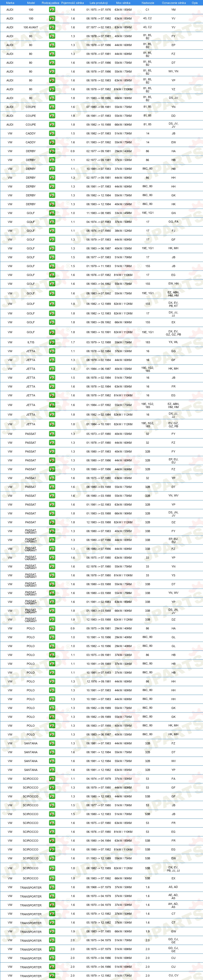This screenshot has width=203, height=980.
Task: Click fuel icon in SCIROCCO FA row
Action: tap(52, 779)
